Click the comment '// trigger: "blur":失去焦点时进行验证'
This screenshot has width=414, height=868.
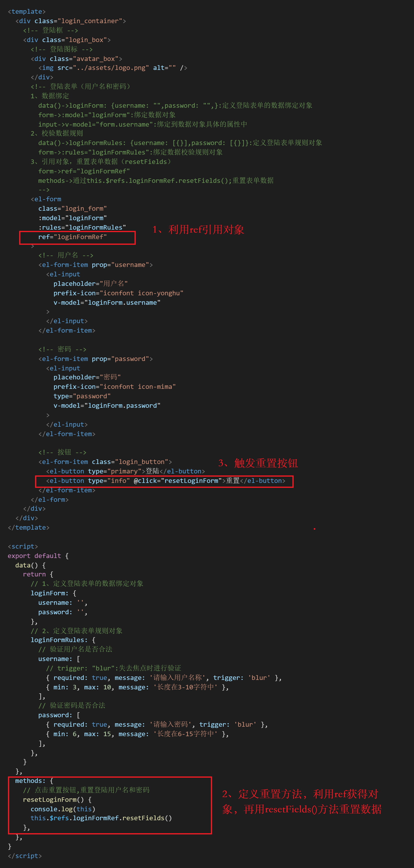(x=114, y=668)
